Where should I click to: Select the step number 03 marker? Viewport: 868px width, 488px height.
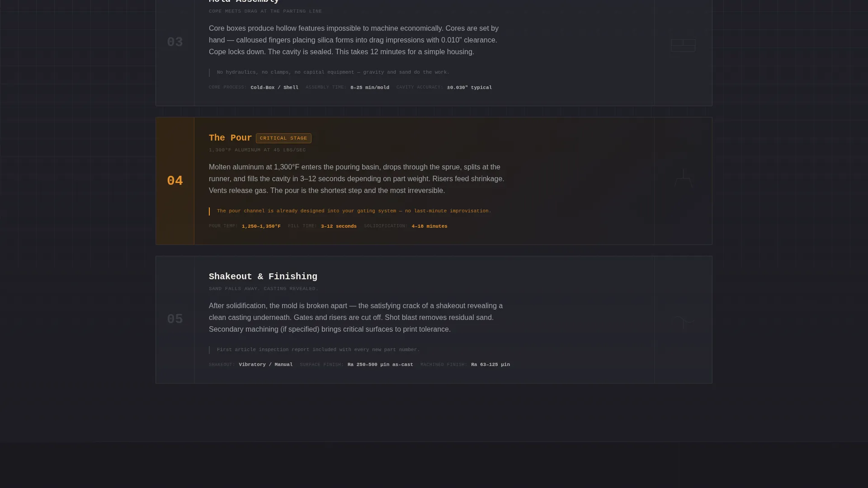point(175,42)
